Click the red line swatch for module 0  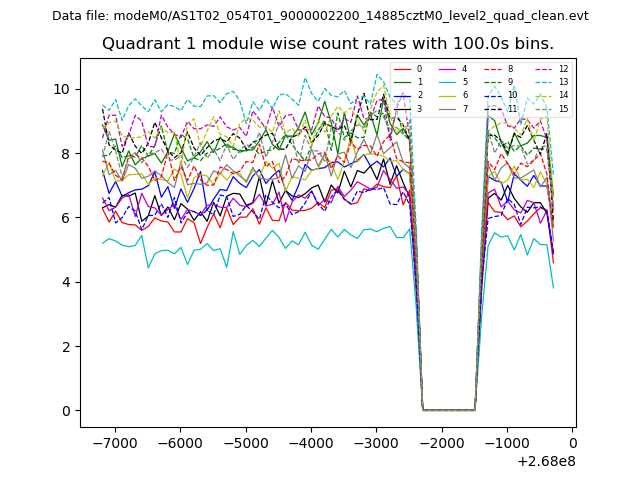(x=402, y=69)
